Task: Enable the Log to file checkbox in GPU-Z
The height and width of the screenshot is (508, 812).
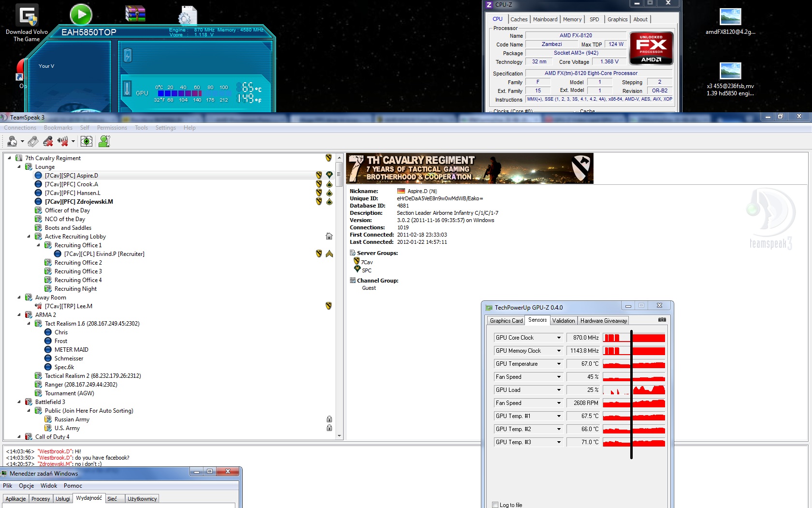Action: point(495,505)
